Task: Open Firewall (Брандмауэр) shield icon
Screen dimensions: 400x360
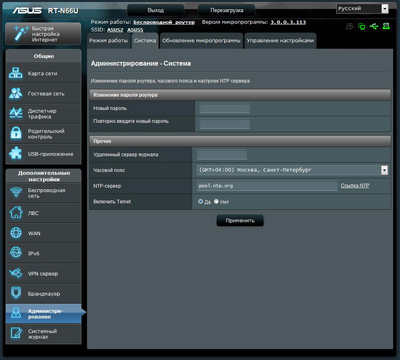Action: point(16,293)
